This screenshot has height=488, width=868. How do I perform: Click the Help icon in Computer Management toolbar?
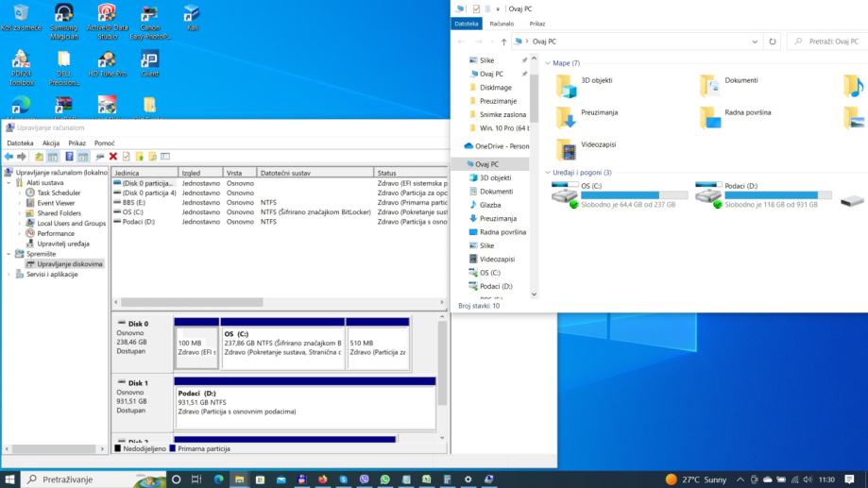(x=69, y=157)
